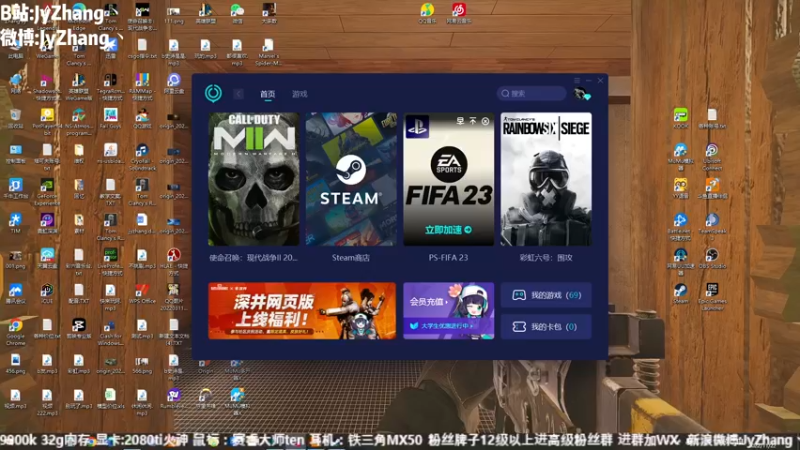800x450 pixels.
Task: Click the accelerator app logo icon
Action: pyautogui.click(x=213, y=93)
